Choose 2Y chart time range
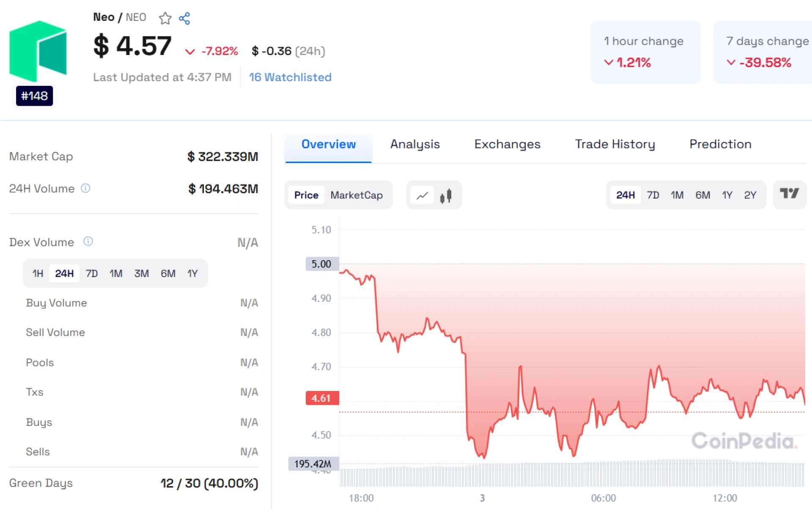 pyautogui.click(x=750, y=195)
